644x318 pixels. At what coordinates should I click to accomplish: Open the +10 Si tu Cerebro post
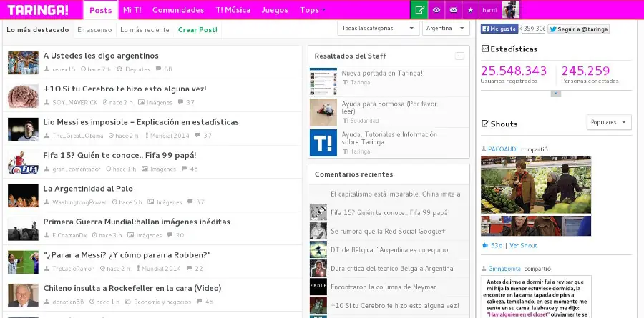(x=125, y=89)
